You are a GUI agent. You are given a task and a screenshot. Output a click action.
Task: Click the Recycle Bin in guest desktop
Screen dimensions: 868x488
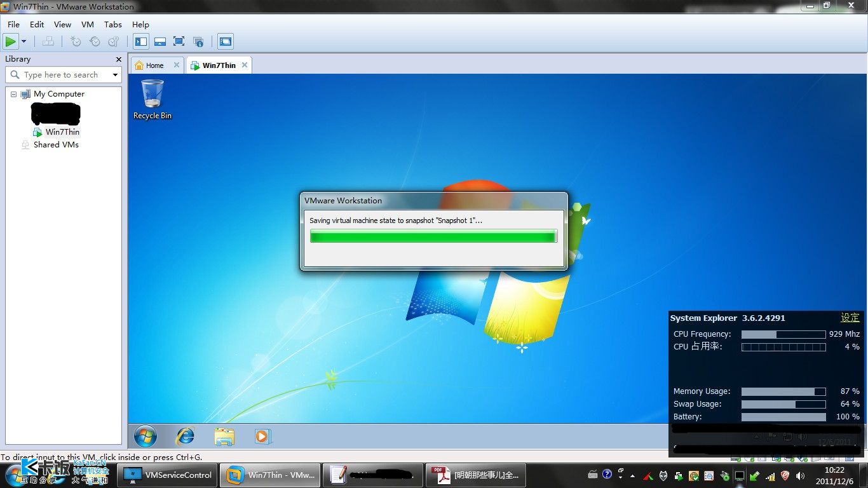point(152,99)
